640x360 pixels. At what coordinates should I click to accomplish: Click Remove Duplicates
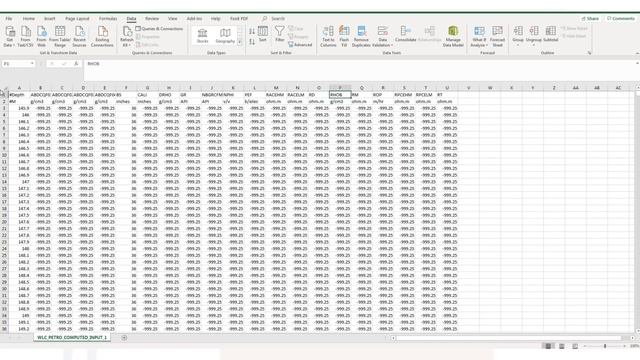pos(361,36)
